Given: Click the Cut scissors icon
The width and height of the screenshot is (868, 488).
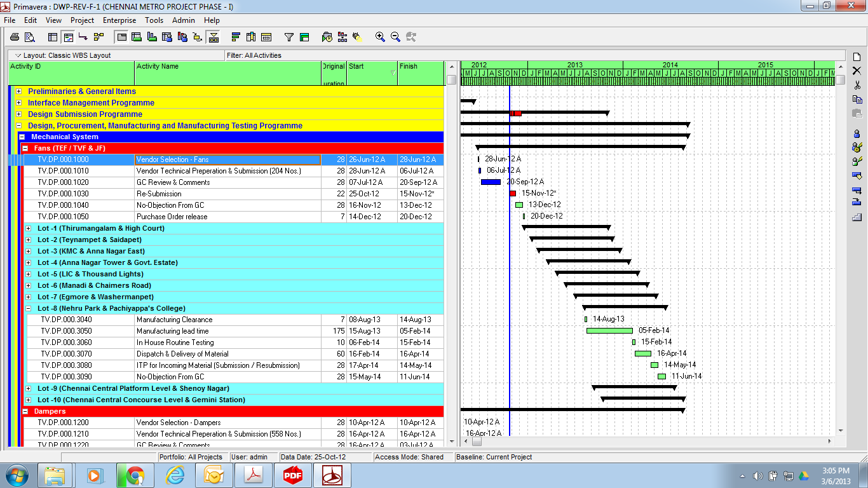Looking at the screenshot, I should [857, 85].
